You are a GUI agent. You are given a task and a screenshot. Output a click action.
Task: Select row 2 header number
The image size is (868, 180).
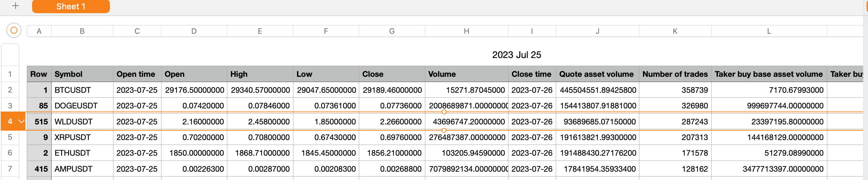coord(10,90)
